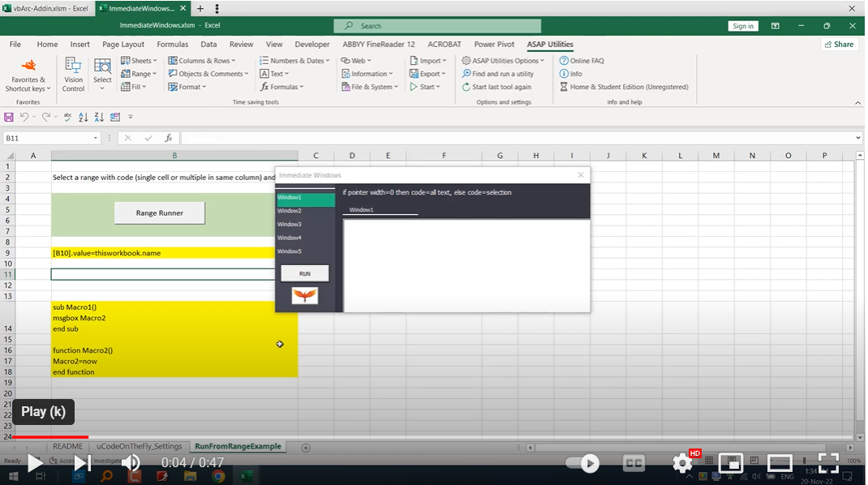
Task: Skip to next video
Action: [x=83, y=463]
